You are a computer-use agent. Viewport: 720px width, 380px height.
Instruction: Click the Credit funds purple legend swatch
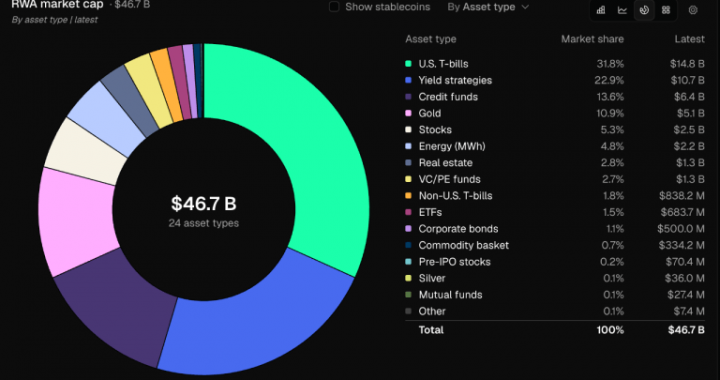(x=408, y=97)
